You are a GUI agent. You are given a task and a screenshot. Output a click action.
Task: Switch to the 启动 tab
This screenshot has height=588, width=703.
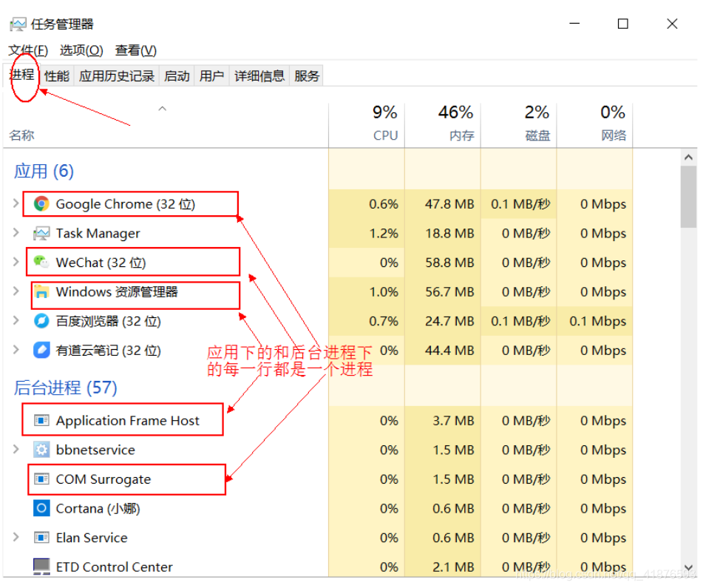177,75
